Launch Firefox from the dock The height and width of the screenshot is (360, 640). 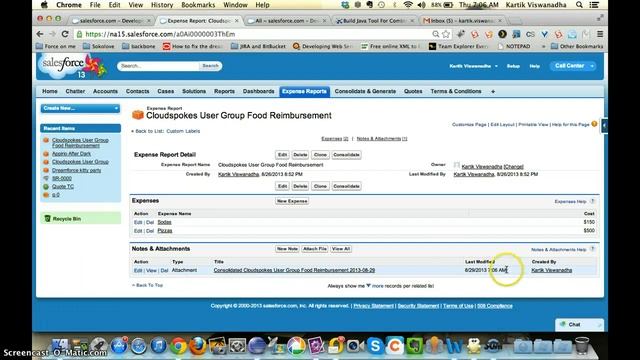point(198,346)
